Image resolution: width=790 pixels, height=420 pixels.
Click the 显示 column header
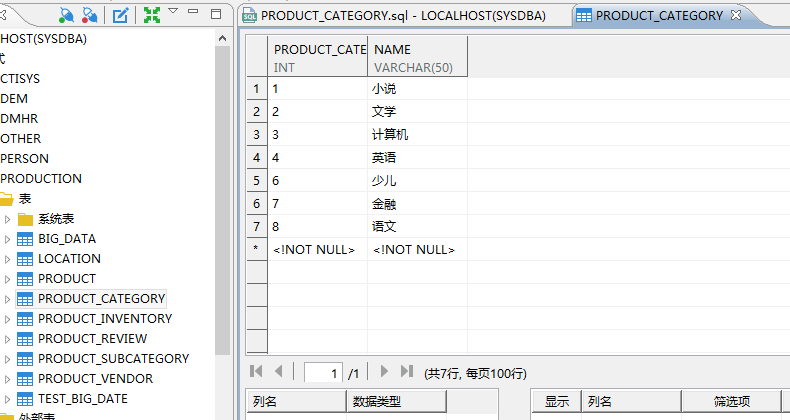coord(557,401)
